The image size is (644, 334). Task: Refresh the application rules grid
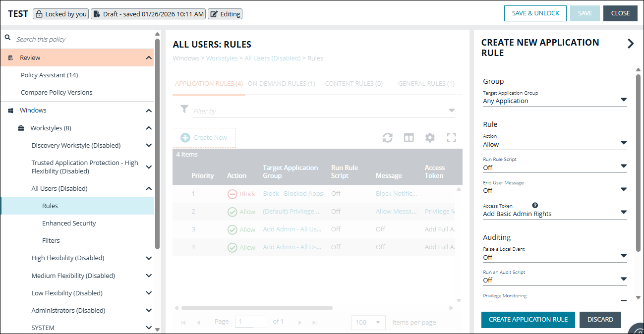point(387,137)
